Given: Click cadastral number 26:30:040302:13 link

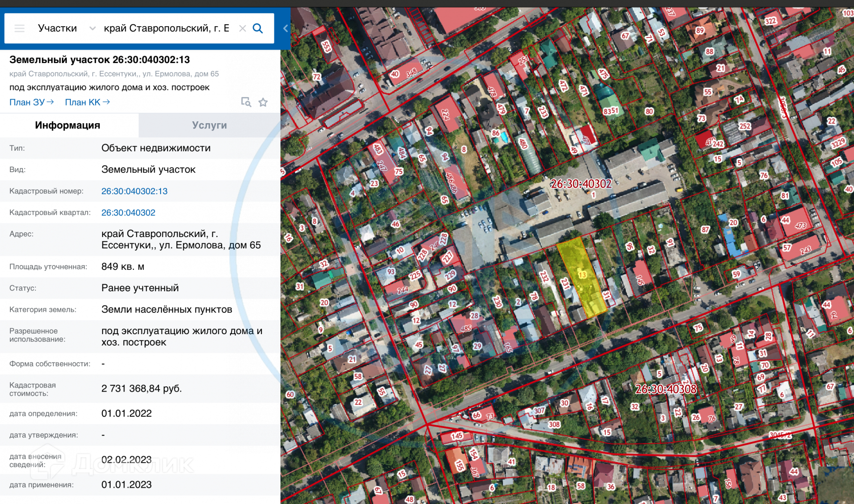Looking at the screenshot, I should [x=134, y=191].
